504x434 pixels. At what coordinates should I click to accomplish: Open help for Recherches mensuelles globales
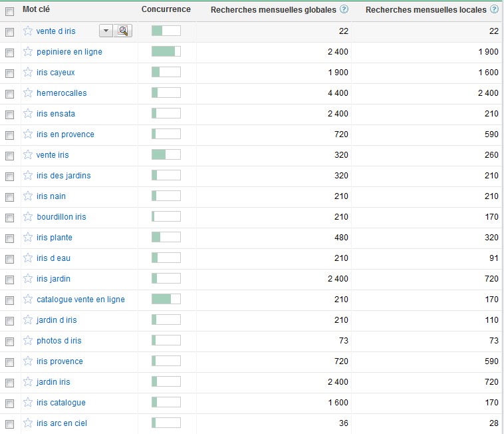pos(344,9)
